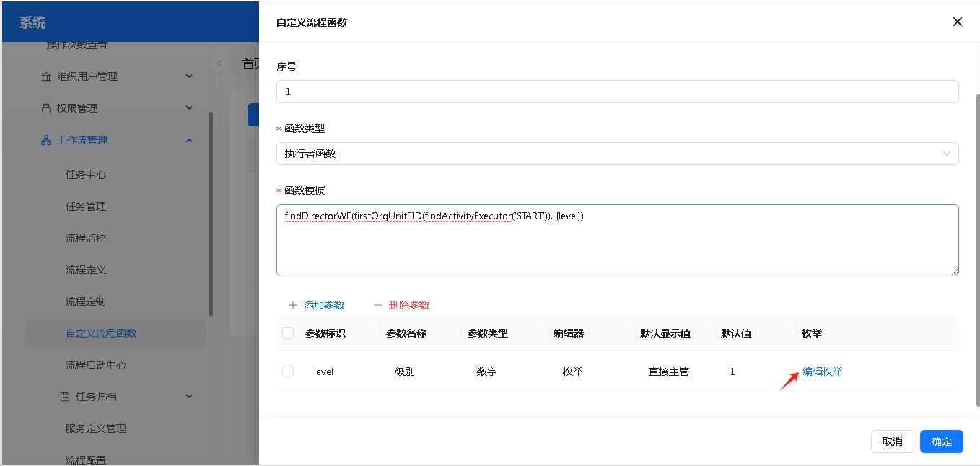Click the 系统 title in the header
980x466 pixels.
pyautogui.click(x=32, y=22)
